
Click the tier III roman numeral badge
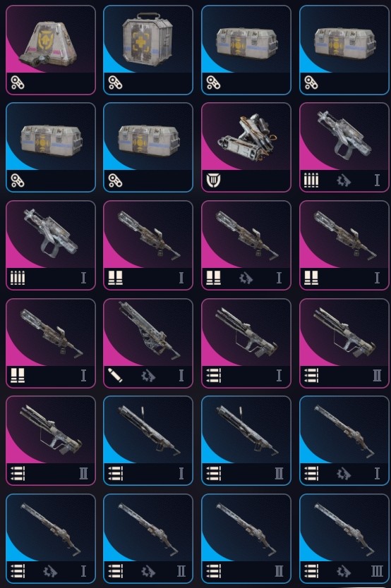(x=377, y=571)
